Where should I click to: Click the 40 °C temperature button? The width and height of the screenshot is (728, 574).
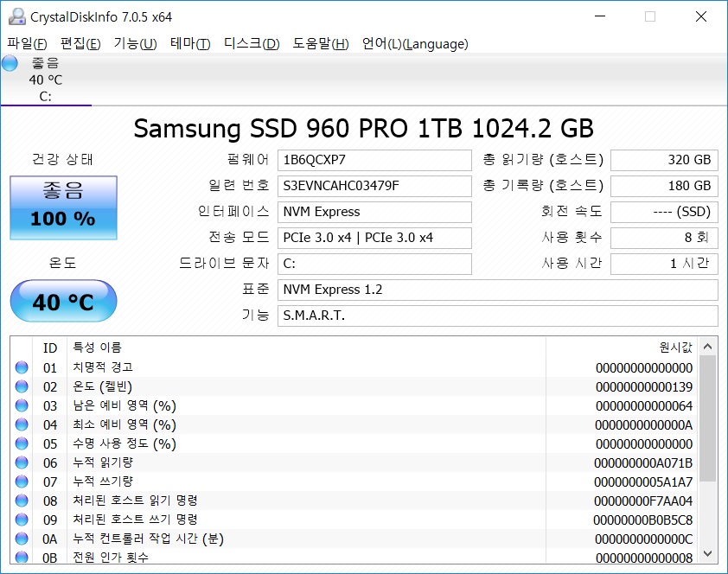pyautogui.click(x=63, y=301)
